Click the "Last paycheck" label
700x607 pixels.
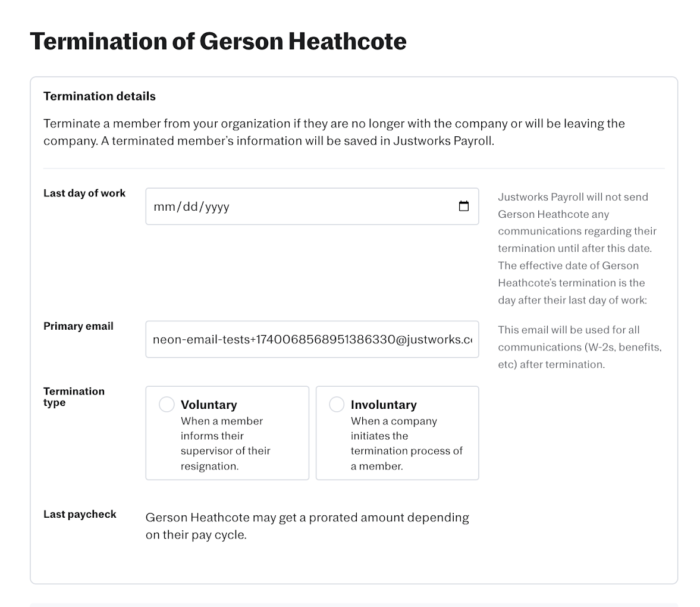tap(80, 514)
